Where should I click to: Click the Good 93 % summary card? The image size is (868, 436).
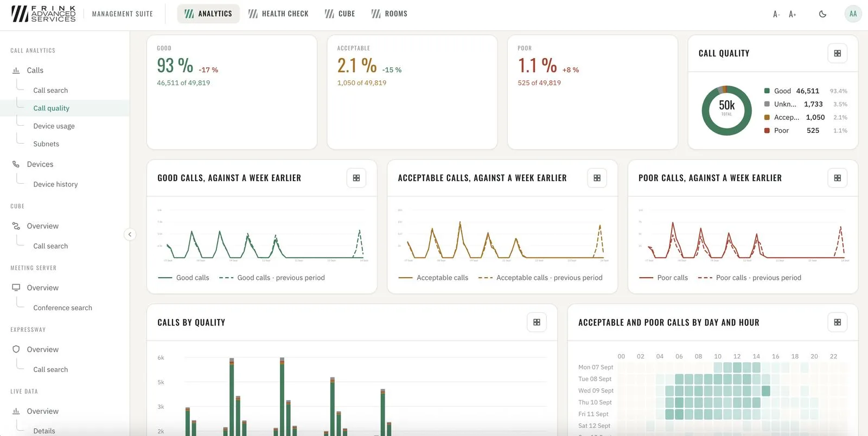coord(232,92)
